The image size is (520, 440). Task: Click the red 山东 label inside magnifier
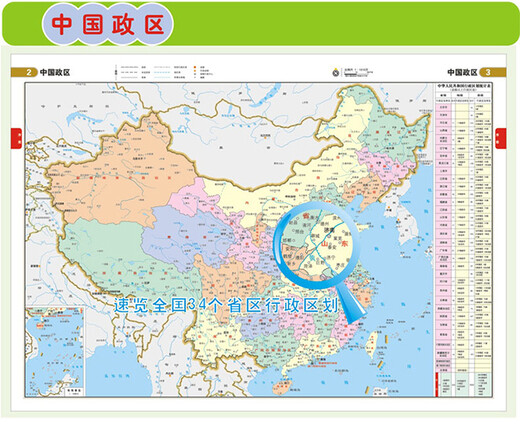pos(334,244)
